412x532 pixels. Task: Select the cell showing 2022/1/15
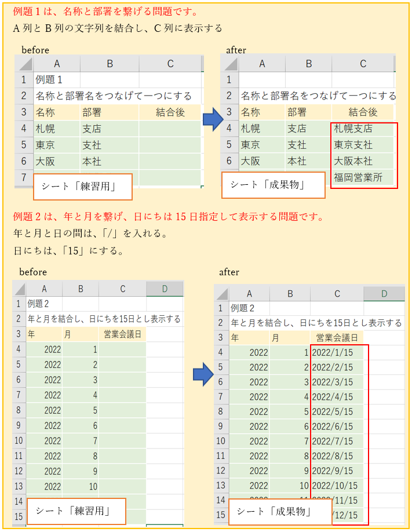coord(333,352)
